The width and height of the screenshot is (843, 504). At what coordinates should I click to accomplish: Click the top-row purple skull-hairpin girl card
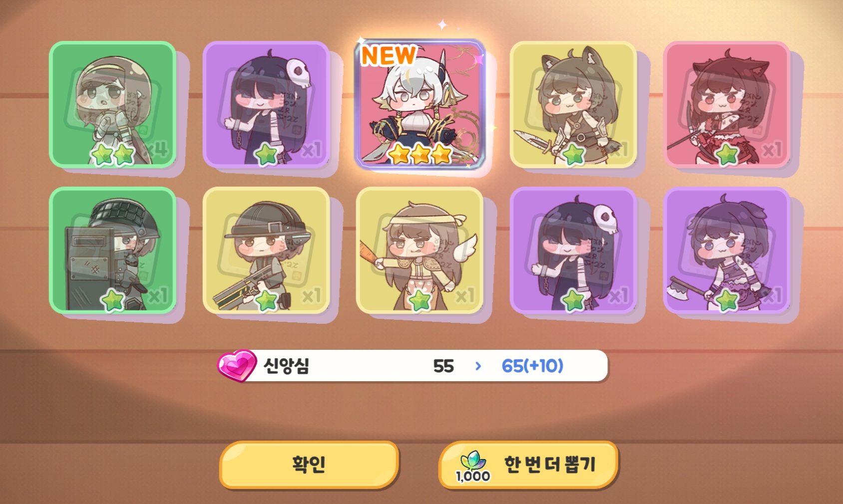coord(266,104)
